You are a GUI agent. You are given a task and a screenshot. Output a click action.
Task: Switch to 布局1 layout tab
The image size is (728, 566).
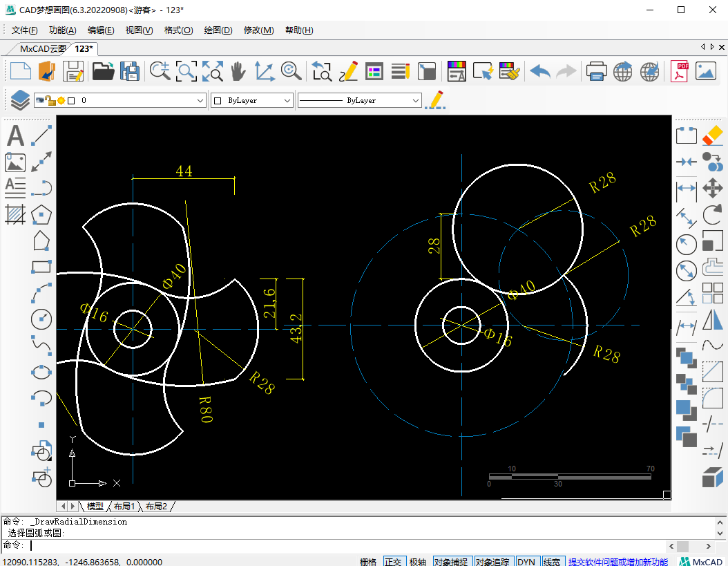124,506
